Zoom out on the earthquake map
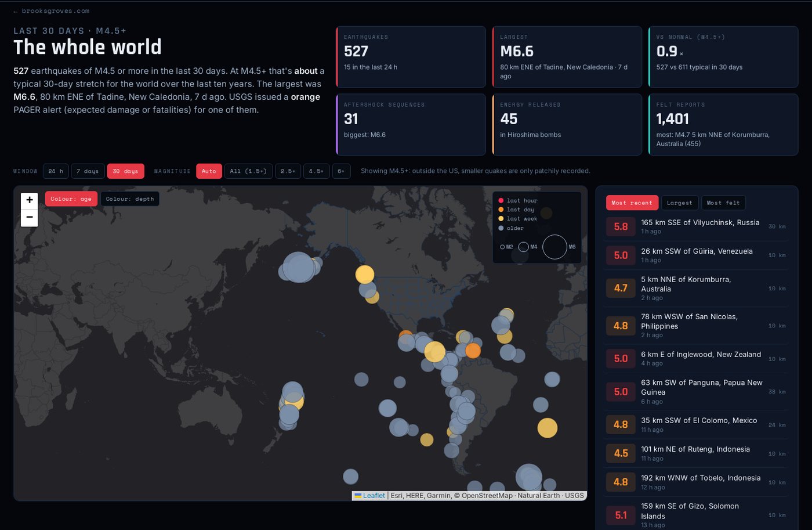This screenshot has height=530, width=812. pos(30,218)
